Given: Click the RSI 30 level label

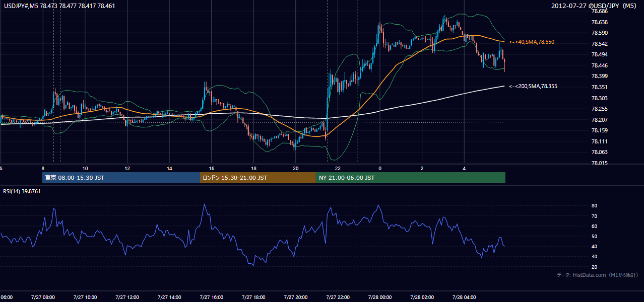Looking at the screenshot, I should tap(594, 257).
